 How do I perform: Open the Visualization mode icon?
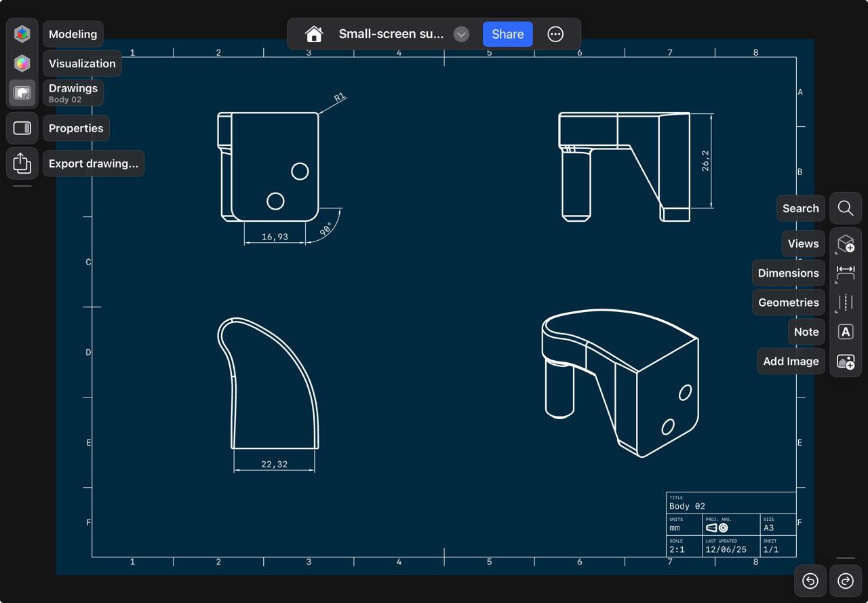tap(22, 64)
